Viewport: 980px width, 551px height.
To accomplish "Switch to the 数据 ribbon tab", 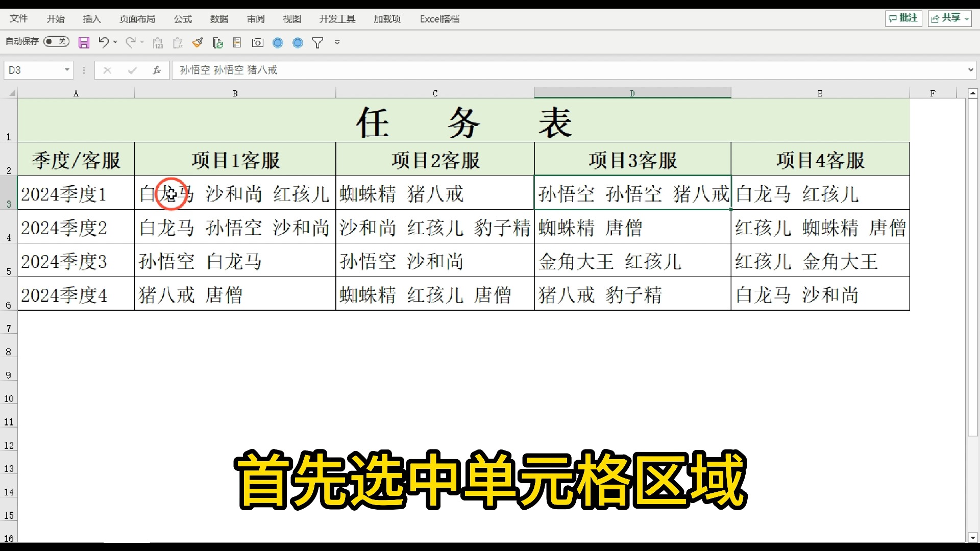I will (219, 19).
